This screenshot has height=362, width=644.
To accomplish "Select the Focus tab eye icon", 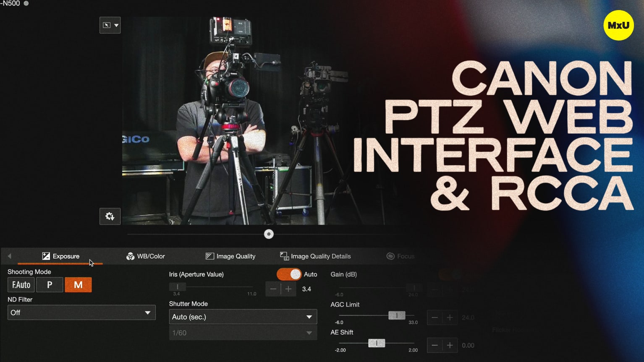I will tap(390, 256).
